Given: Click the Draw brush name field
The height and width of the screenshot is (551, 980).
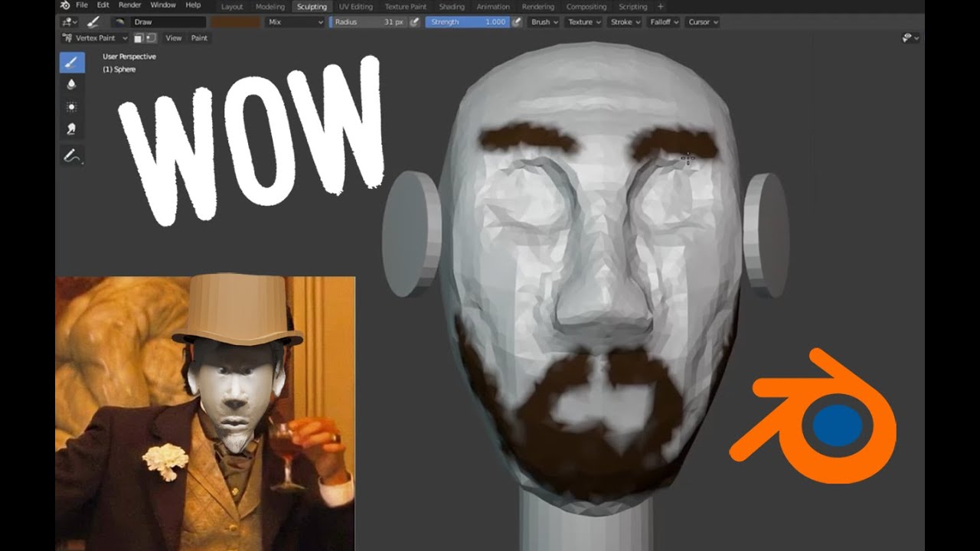Looking at the screenshot, I should (168, 22).
